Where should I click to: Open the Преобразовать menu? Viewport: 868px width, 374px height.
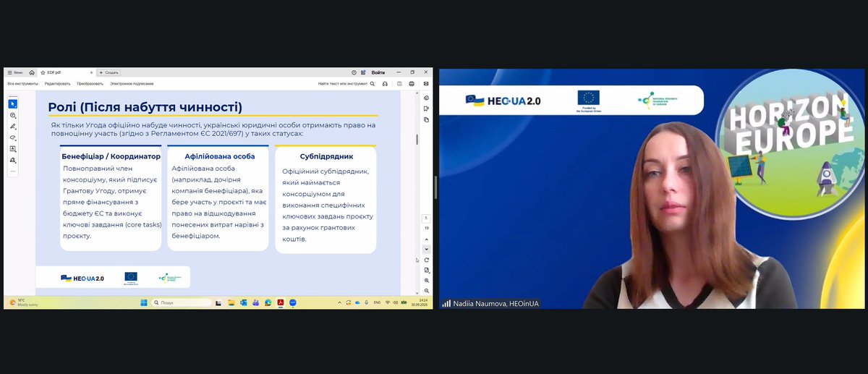90,84
